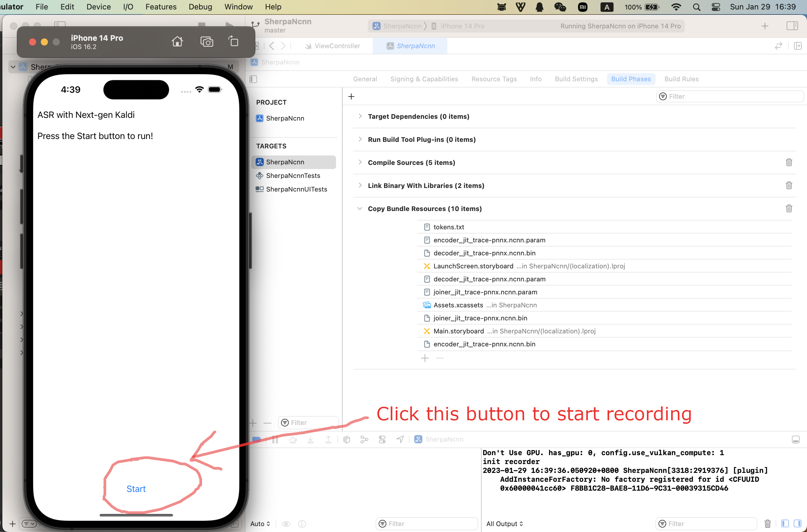Show variables view in debug area

tap(785, 524)
